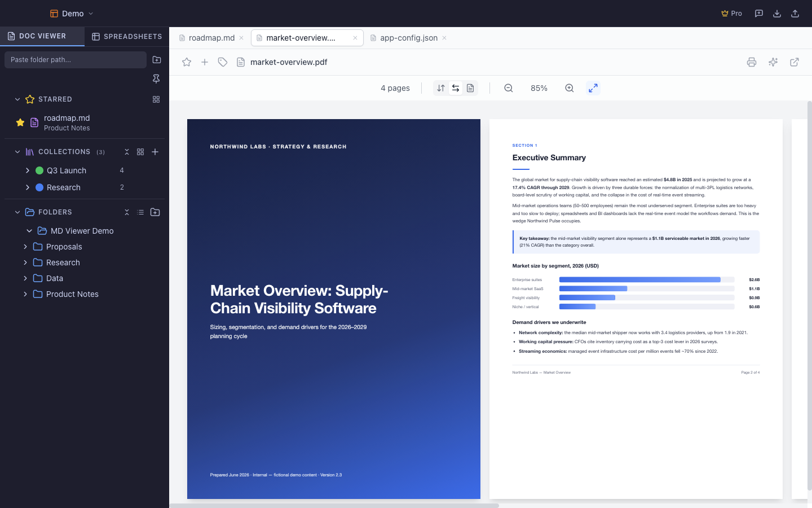Collapse the Collections section chevron

[x=17, y=152]
